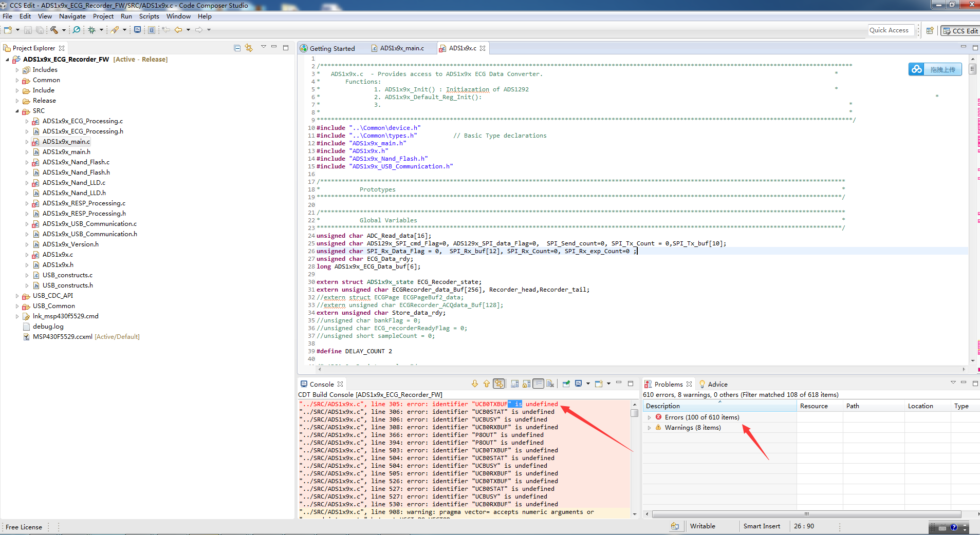This screenshot has height=535, width=980.
Task: Click the Build hammer icon in toolbar
Action: pos(54,30)
